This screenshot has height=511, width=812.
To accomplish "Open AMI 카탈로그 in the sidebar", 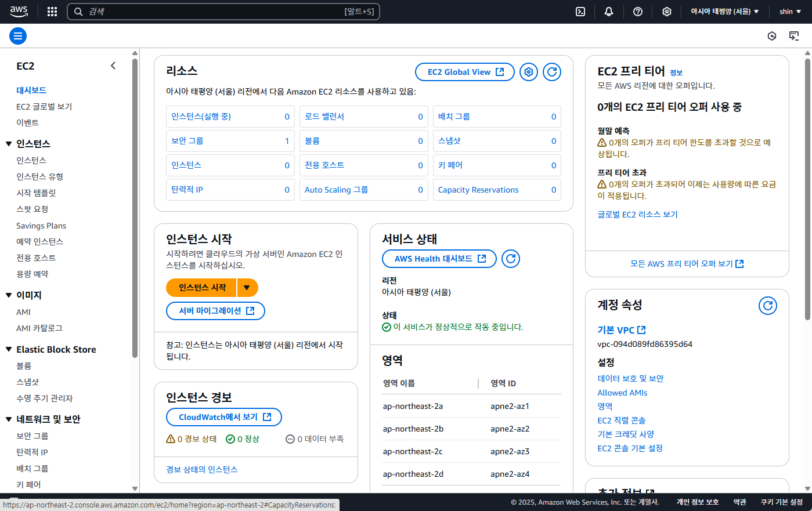I will tap(39, 328).
